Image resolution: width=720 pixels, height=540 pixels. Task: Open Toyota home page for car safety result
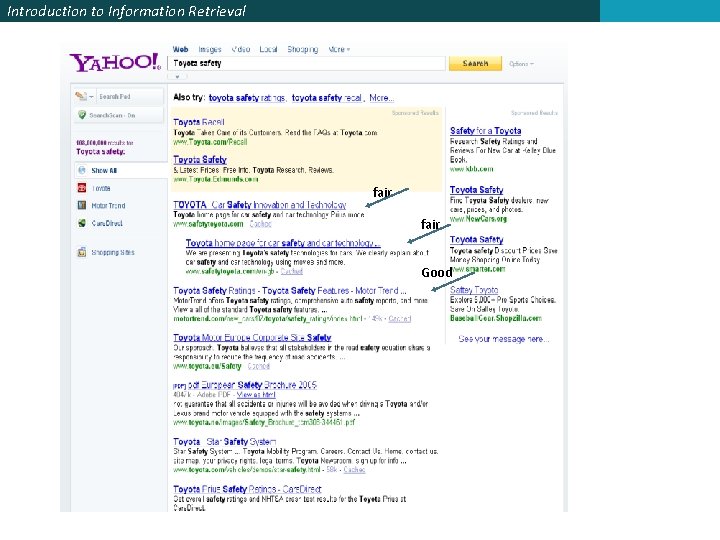click(x=283, y=243)
